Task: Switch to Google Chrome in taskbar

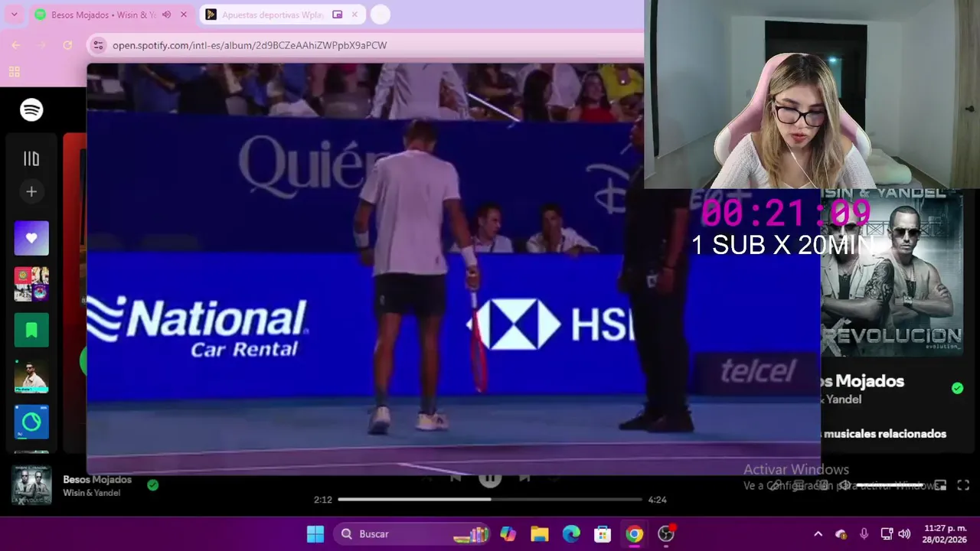Action: (x=635, y=533)
